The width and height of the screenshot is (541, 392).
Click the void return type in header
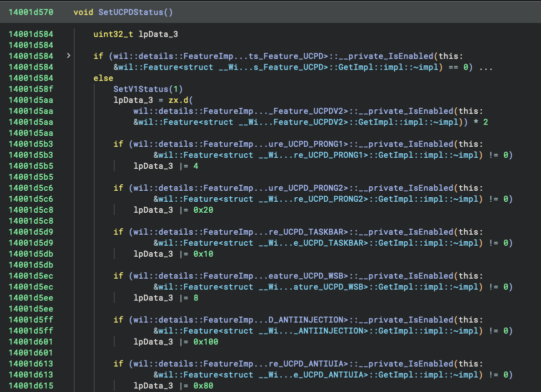tap(83, 12)
